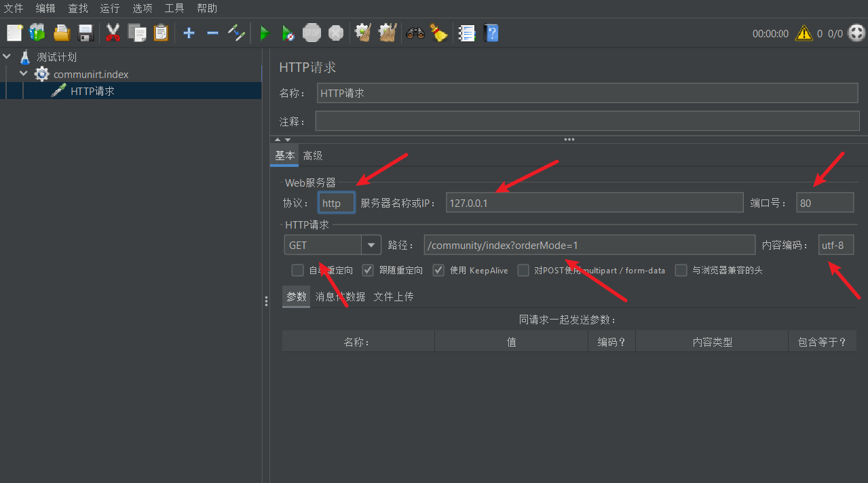Toggle the Use KeepAlive checkbox
Viewport: 868px width, 483px height.
click(438, 270)
